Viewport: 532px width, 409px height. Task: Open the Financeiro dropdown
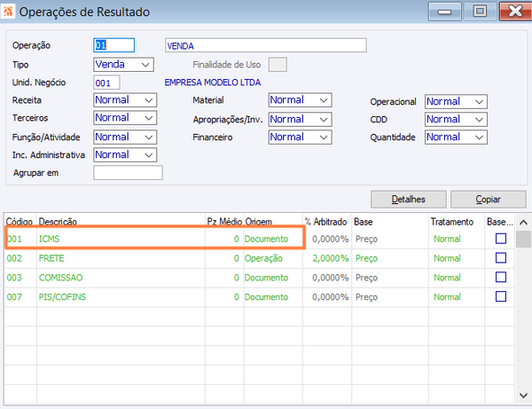click(300, 138)
